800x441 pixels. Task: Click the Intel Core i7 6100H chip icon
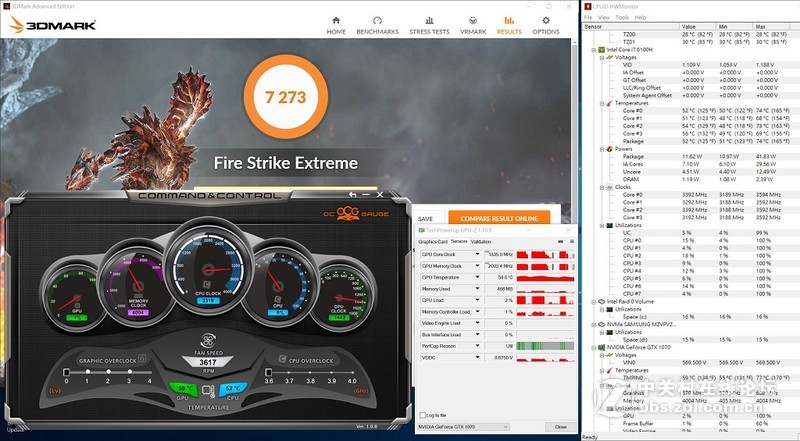602,50
